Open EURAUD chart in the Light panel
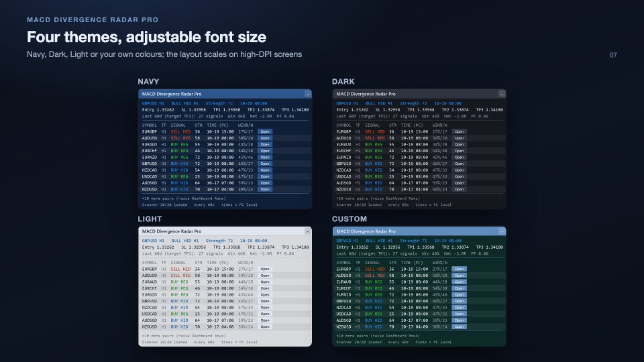Viewport: 644px width, 362px height. pos(265,282)
